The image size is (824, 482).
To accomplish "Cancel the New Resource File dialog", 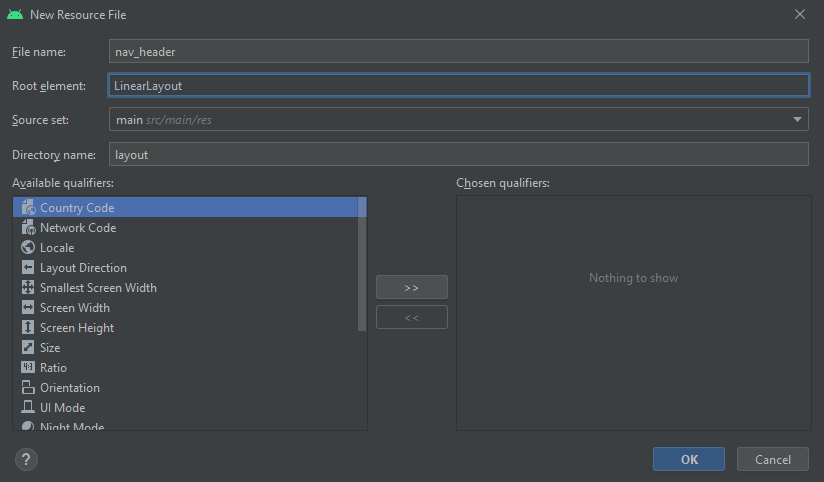I will 772,459.
